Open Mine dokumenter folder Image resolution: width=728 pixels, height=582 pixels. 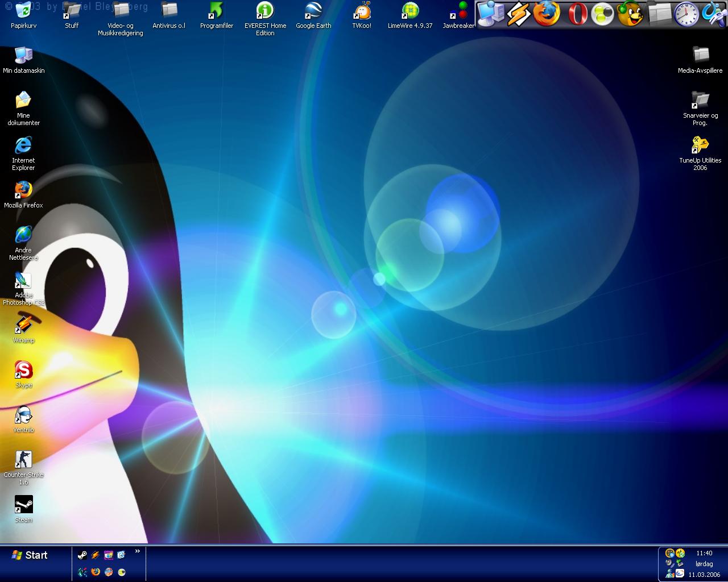(x=23, y=108)
